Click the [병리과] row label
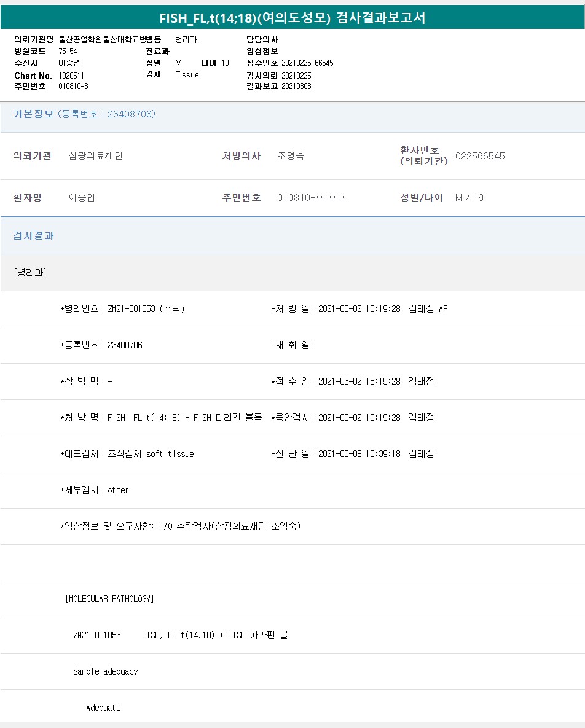Viewport: 585px width, 728px height. pos(30,273)
